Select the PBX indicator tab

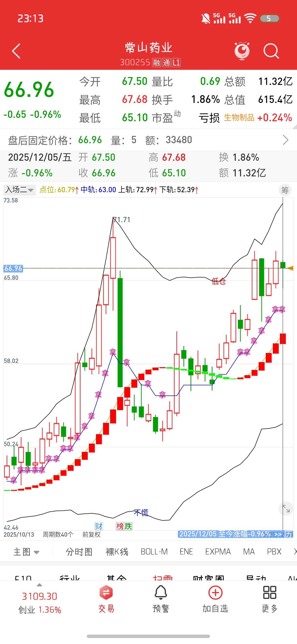click(x=274, y=552)
